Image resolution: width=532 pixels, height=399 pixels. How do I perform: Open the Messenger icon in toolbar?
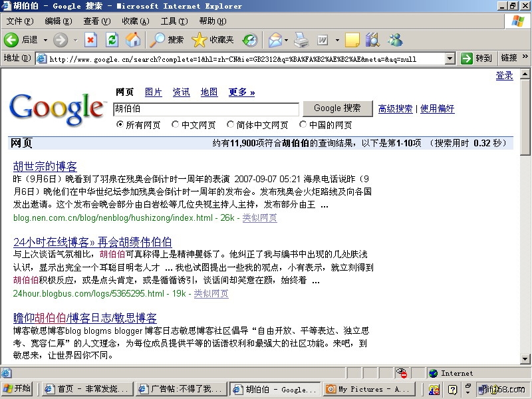(x=395, y=41)
